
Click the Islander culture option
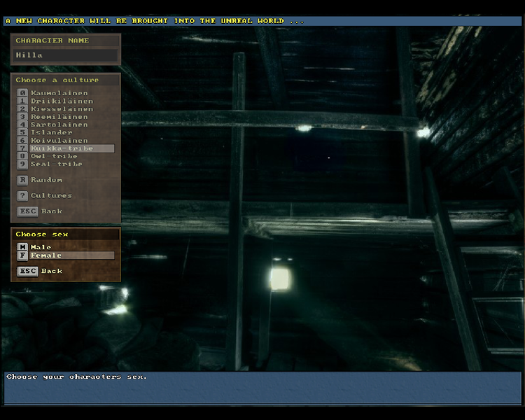pyautogui.click(x=51, y=132)
